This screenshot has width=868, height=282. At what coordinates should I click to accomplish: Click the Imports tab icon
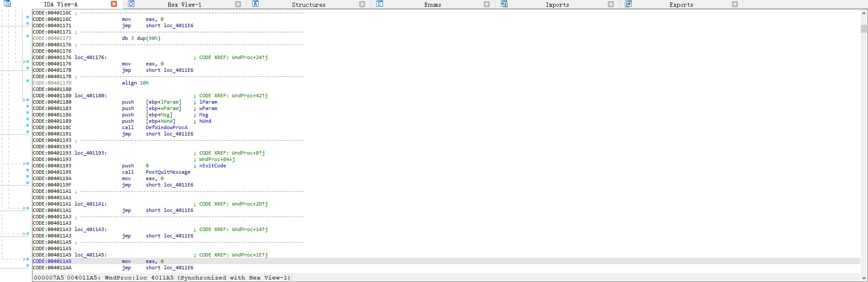[504, 4]
